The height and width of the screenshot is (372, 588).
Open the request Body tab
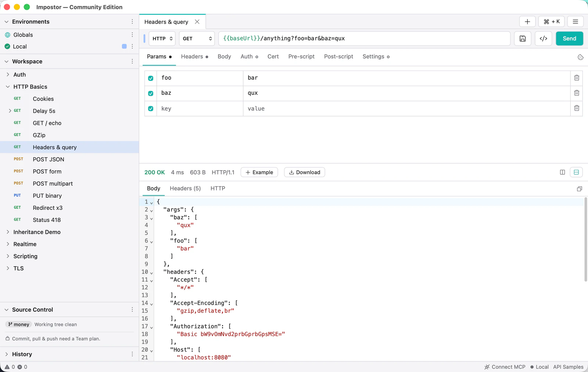tap(224, 57)
